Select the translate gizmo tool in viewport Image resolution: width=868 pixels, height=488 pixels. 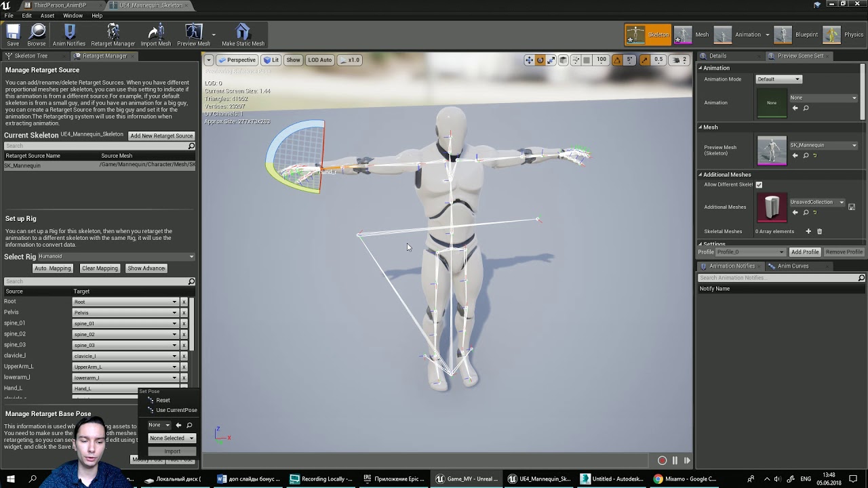click(x=529, y=60)
